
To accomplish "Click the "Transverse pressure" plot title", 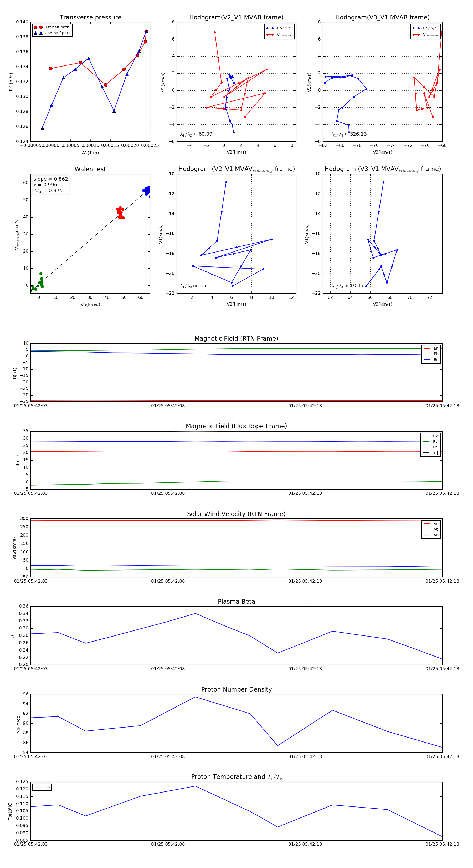I will pos(90,18).
